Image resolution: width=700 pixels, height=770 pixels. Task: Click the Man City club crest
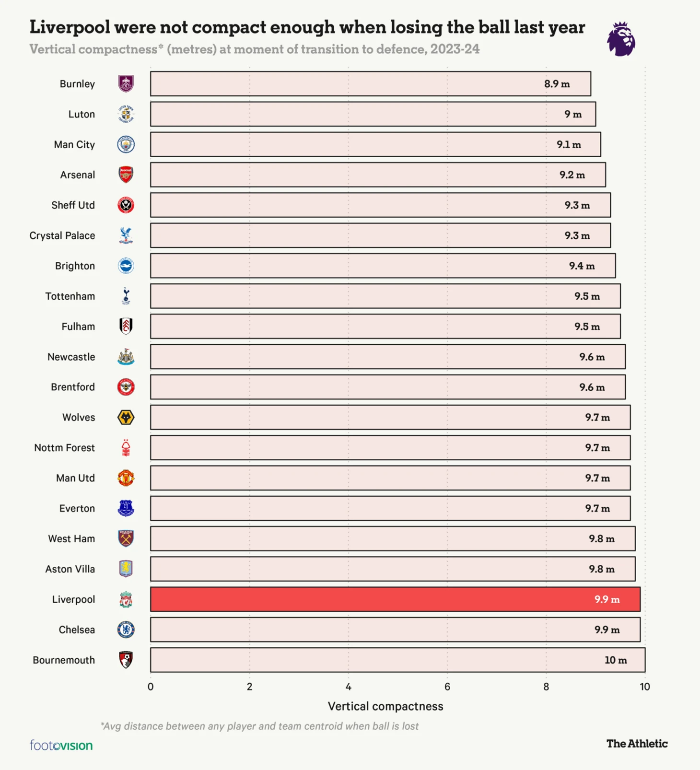pyautogui.click(x=126, y=144)
